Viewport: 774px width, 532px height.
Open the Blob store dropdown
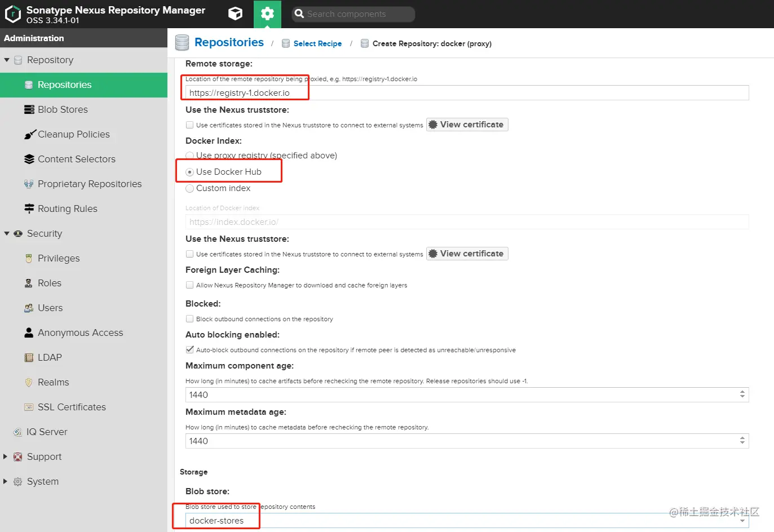coord(742,521)
